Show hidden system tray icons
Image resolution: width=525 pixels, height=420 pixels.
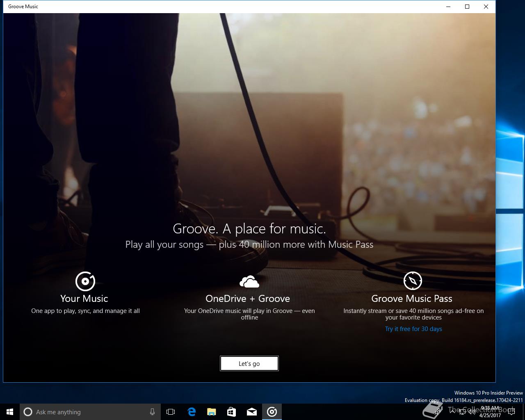tap(452, 412)
